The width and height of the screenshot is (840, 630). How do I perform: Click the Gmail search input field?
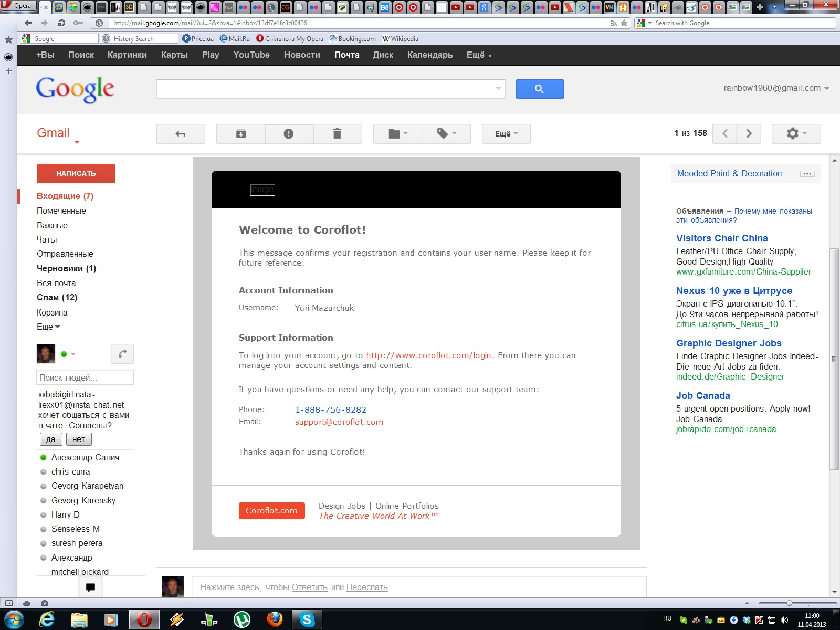pyautogui.click(x=331, y=89)
